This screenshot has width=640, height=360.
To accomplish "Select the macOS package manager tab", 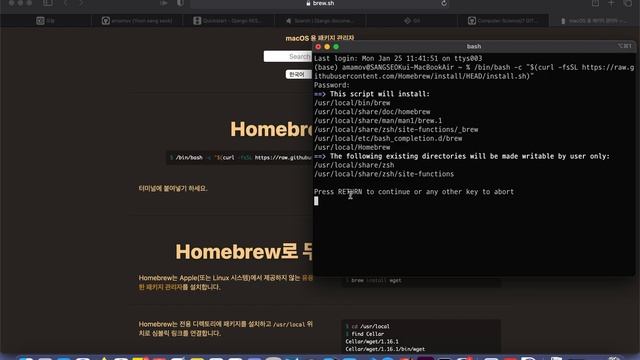I will (x=594, y=20).
